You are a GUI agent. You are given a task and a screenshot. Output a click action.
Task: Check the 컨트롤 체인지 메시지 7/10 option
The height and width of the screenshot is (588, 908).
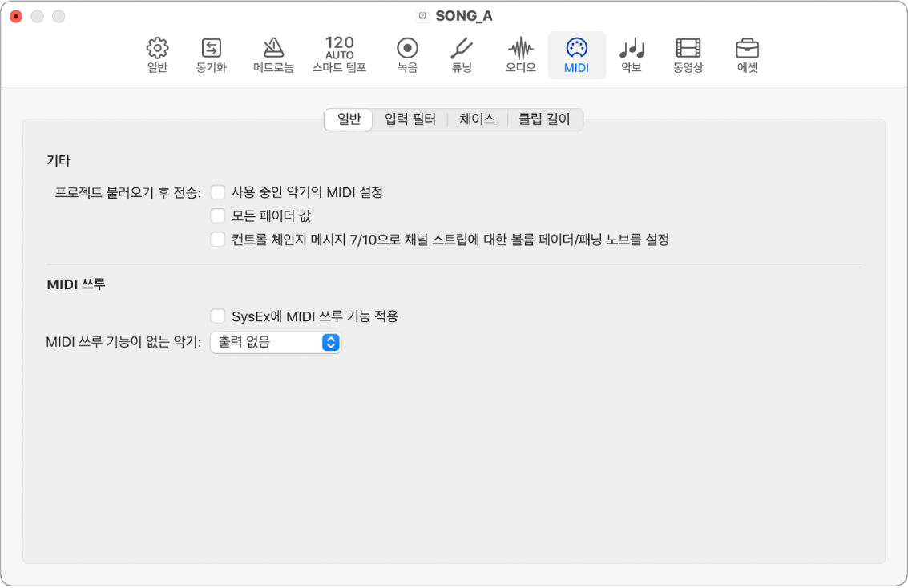pos(217,239)
